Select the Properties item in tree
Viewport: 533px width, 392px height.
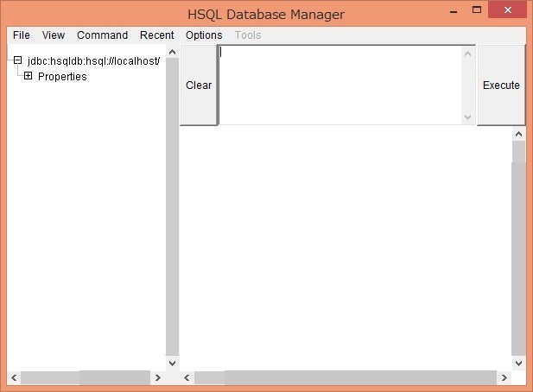point(62,77)
